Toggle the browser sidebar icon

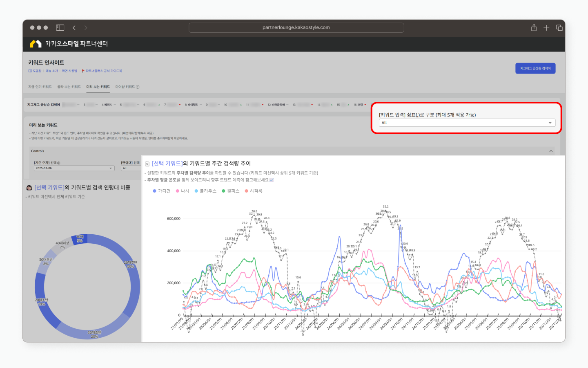point(60,28)
